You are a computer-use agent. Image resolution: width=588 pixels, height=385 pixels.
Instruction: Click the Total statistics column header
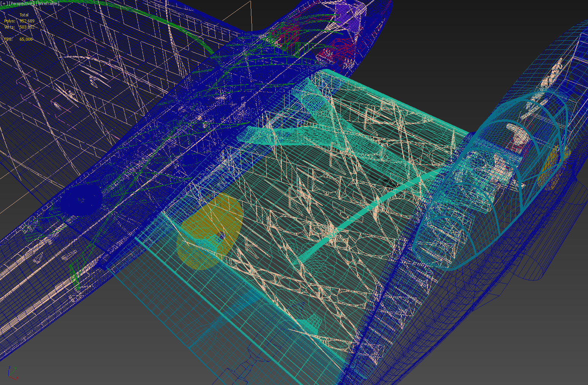(x=24, y=15)
